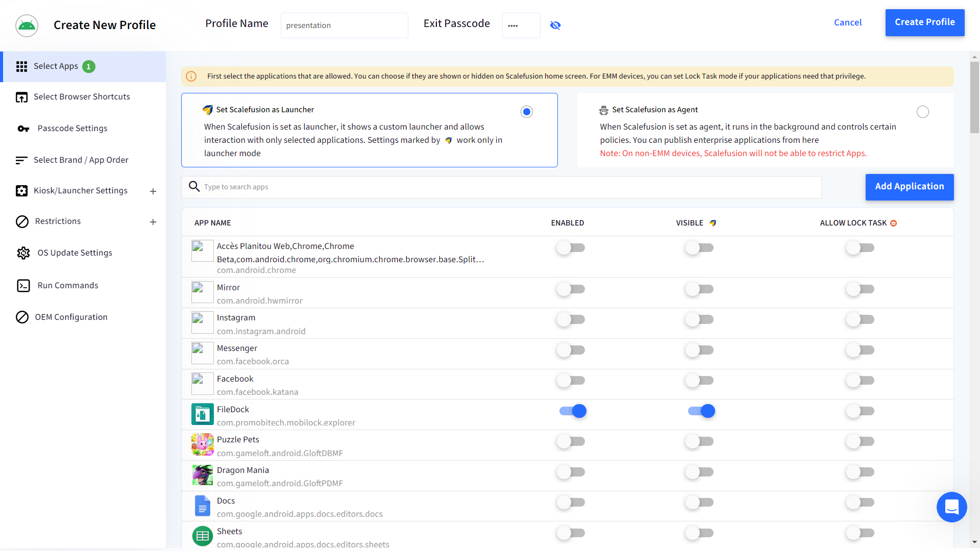Disable the FileDock enabled toggle
Viewport: 980px width, 551px height.
572,411
